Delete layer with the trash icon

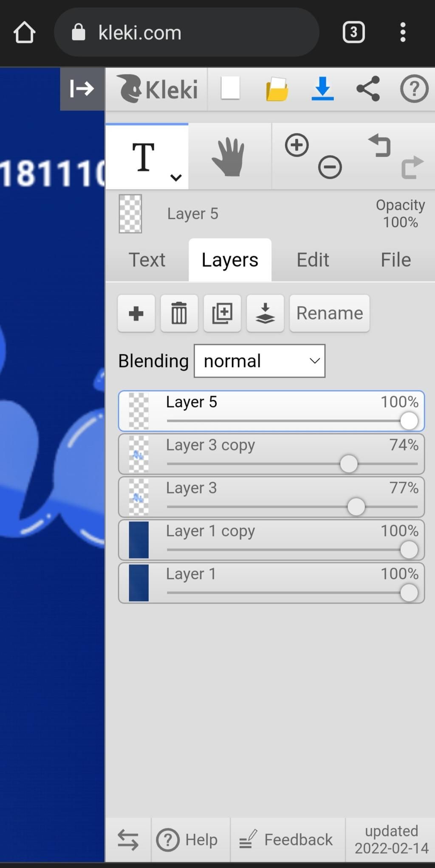pos(179,313)
